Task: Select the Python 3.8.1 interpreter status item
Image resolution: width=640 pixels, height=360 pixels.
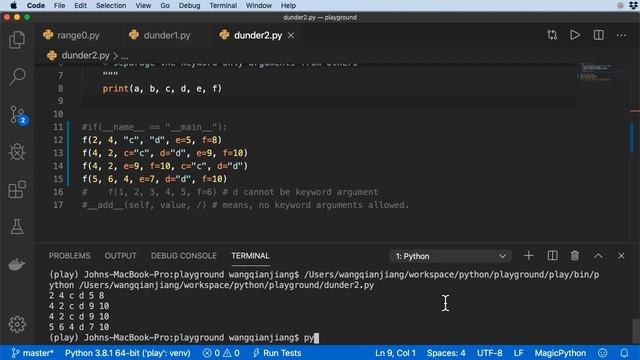Action: click(x=127, y=353)
